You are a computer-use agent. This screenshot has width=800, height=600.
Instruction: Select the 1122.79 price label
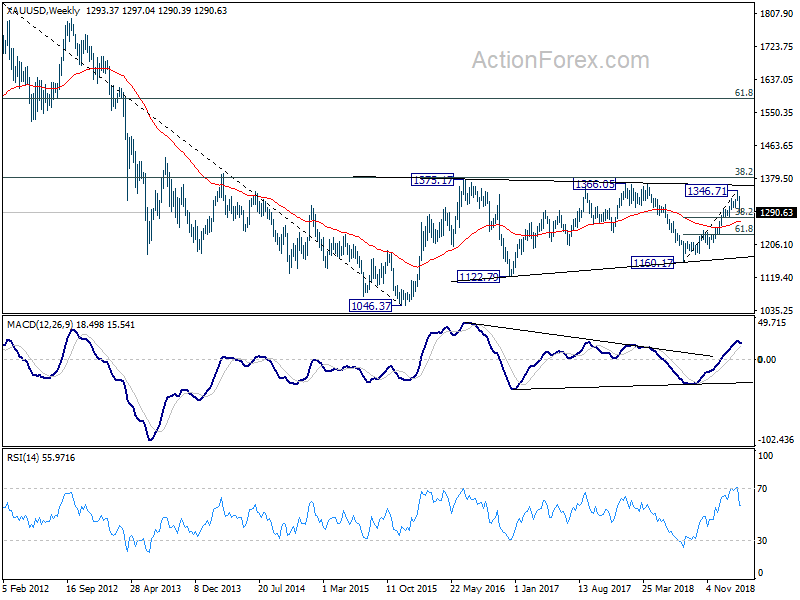point(479,277)
